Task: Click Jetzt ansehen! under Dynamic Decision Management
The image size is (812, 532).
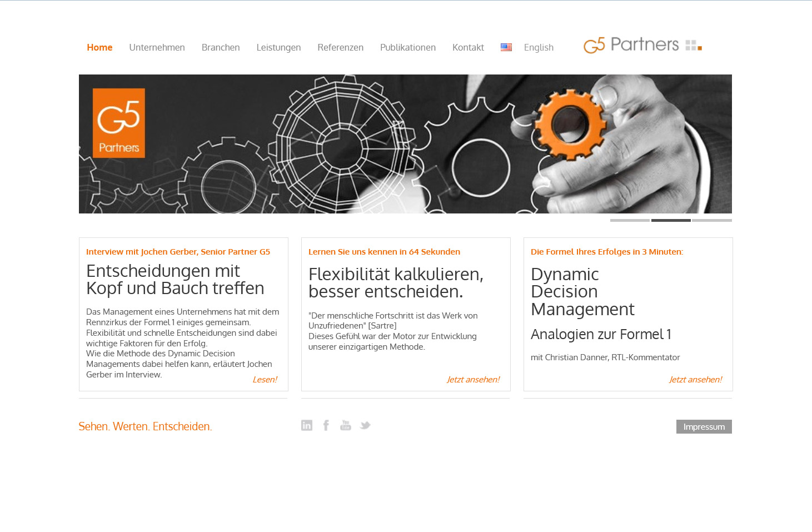Action: pyautogui.click(x=695, y=380)
